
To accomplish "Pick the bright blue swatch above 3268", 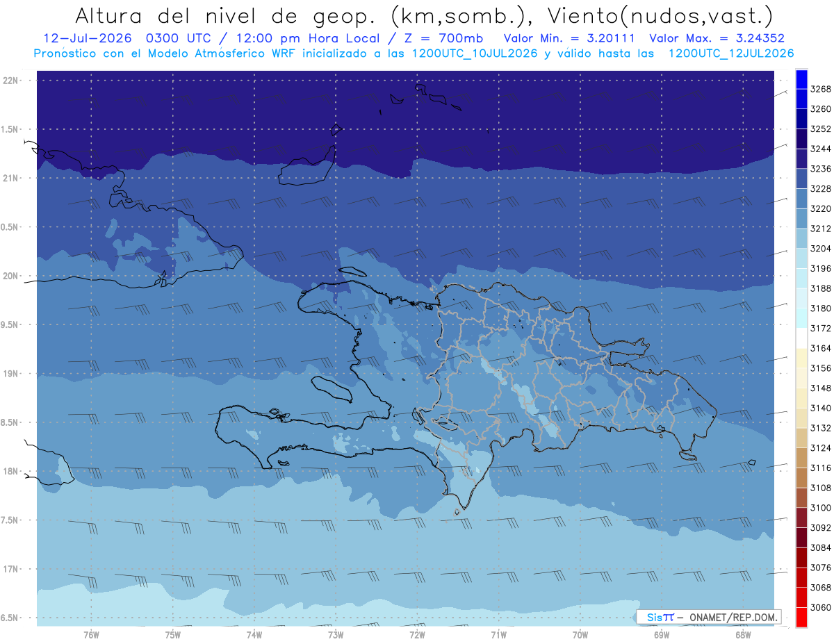I will click(801, 79).
